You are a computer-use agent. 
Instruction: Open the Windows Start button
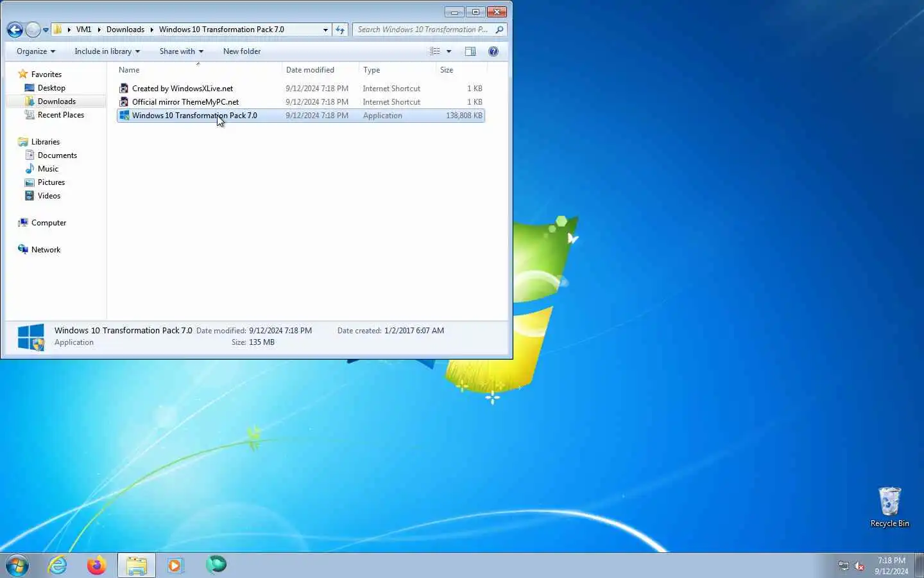[x=17, y=565]
